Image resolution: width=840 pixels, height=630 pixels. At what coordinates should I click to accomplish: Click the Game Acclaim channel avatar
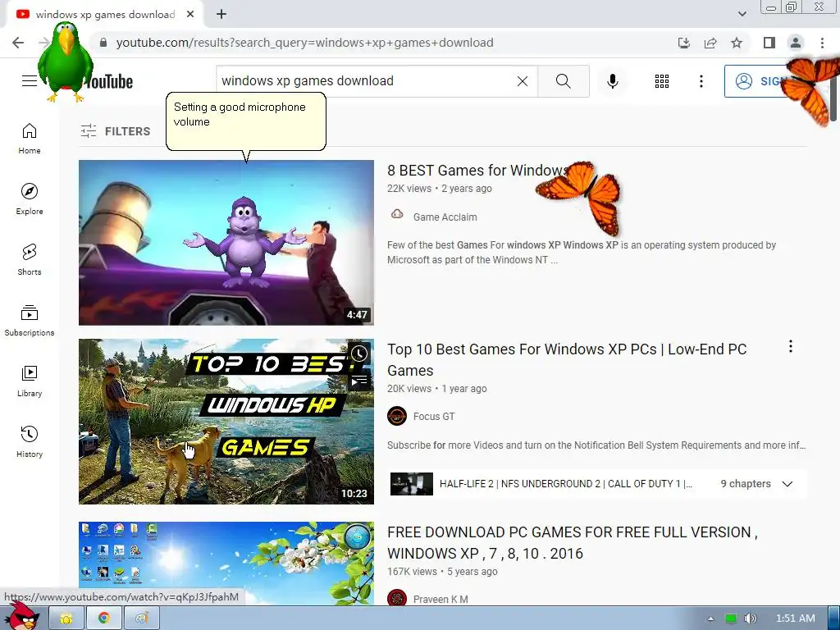(x=397, y=216)
